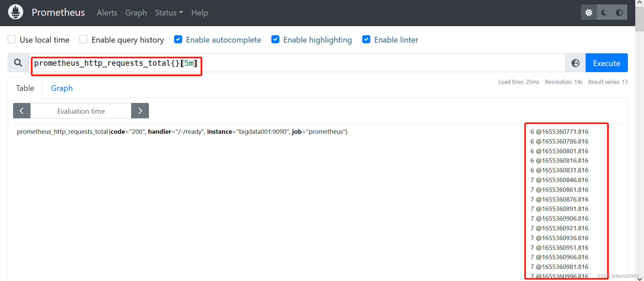Click the Load time: 25ms text
This screenshot has height=281, width=644.
coord(519,82)
